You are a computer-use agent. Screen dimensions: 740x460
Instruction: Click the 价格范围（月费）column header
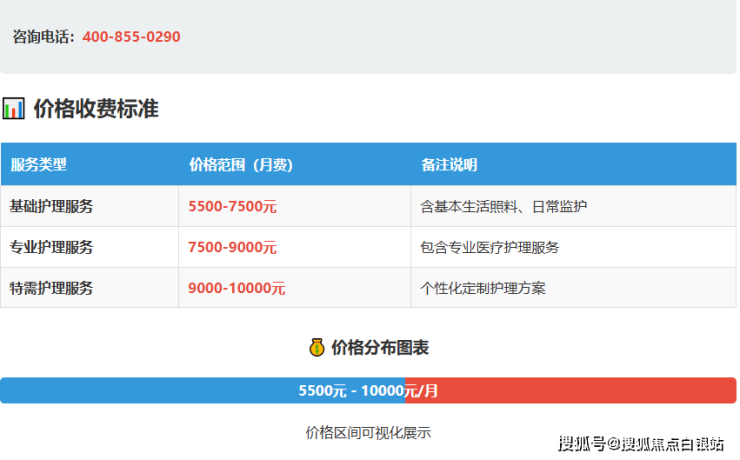coord(240,165)
